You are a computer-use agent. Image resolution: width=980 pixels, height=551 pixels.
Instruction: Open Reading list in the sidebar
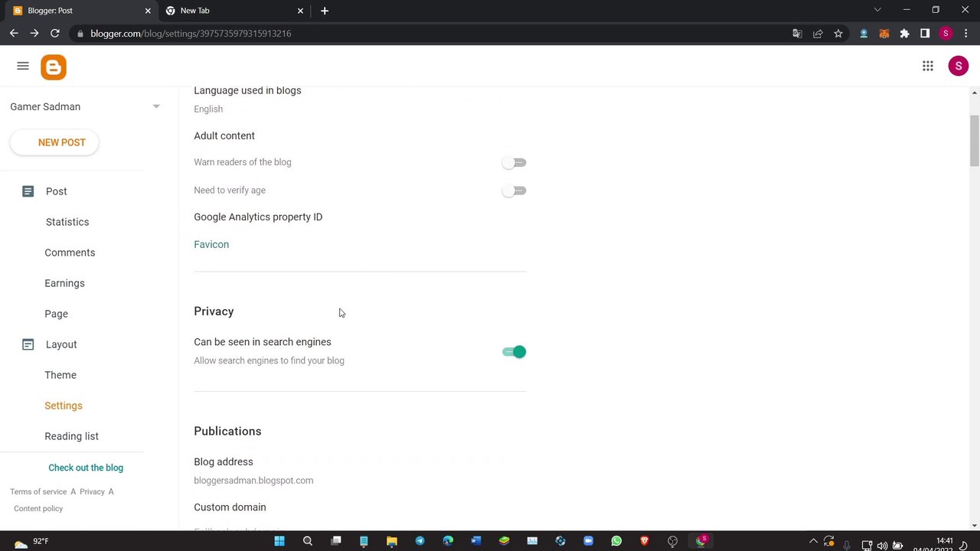click(71, 436)
